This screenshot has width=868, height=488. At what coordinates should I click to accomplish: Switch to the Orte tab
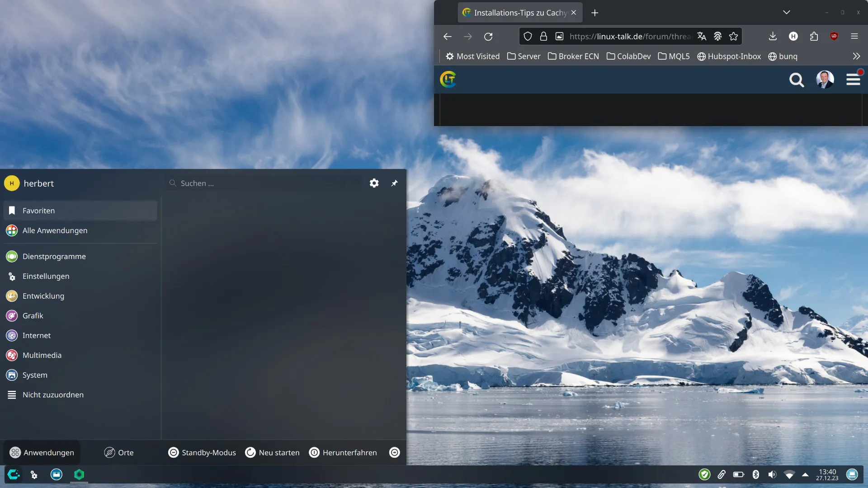tap(119, 452)
